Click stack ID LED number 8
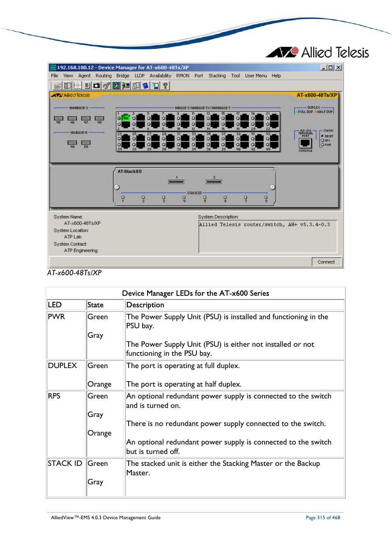 tap(266, 198)
